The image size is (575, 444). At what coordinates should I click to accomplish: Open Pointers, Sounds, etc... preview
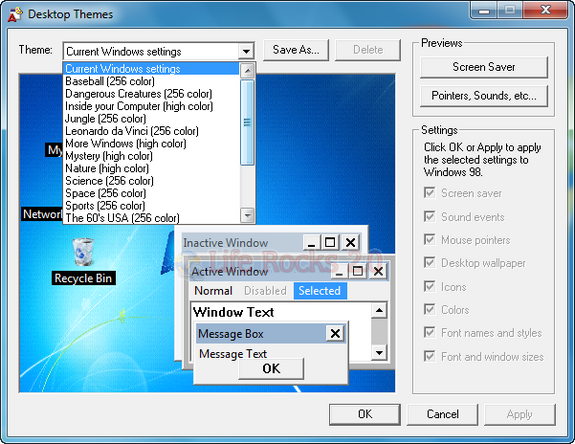click(x=484, y=96)
